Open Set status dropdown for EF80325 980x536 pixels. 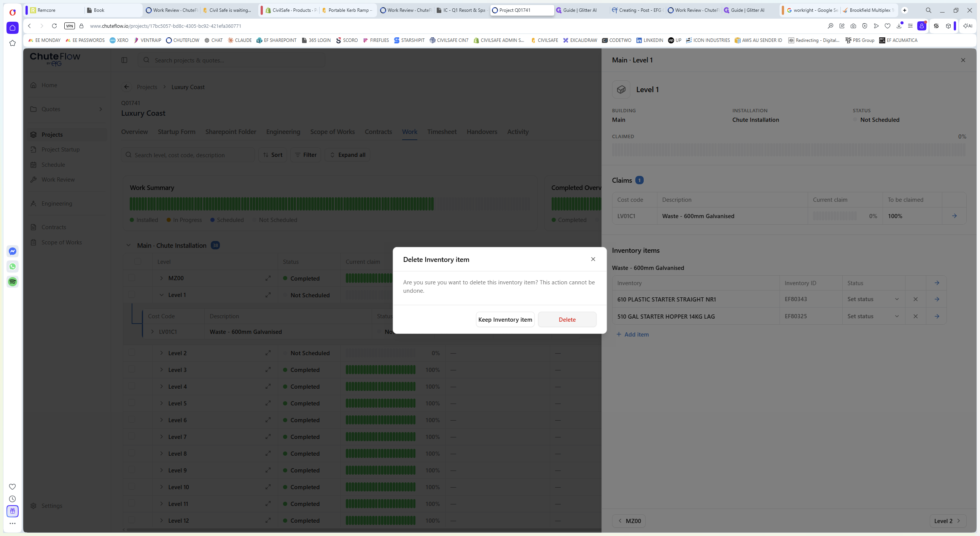click(873, 316)
